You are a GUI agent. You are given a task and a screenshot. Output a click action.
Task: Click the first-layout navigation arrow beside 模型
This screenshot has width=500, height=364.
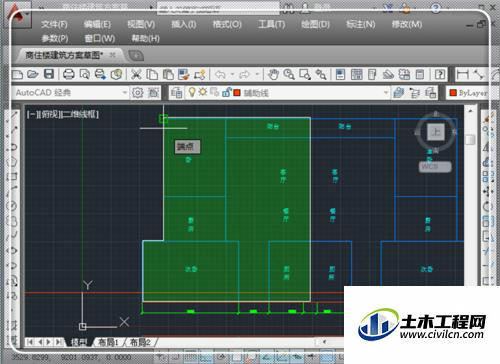click(30, 342)
